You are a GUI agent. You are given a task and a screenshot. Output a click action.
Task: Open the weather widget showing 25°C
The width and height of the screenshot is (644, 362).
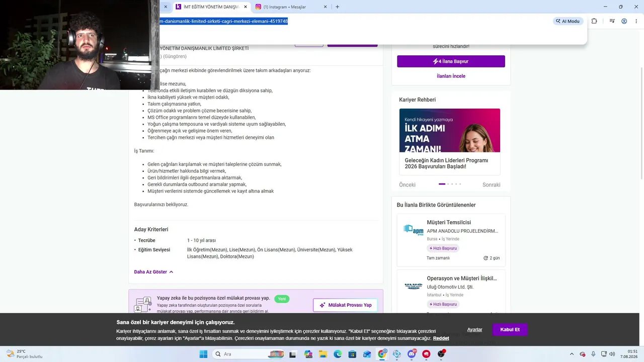pos(24,354)
